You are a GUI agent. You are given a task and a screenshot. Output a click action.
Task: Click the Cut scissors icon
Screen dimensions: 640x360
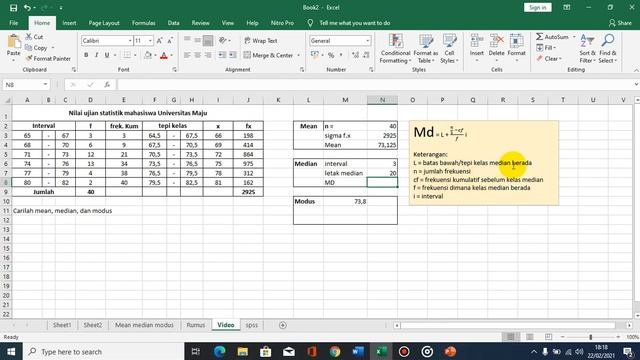pos(29,37)
